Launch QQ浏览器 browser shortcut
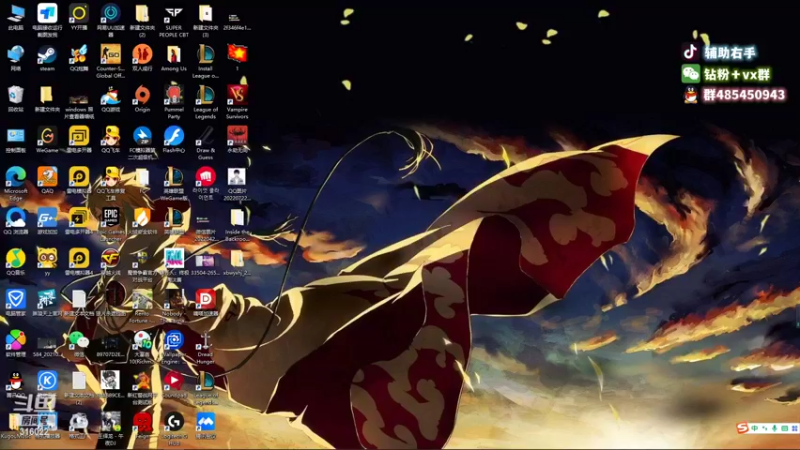 click(x=16, y=221)
